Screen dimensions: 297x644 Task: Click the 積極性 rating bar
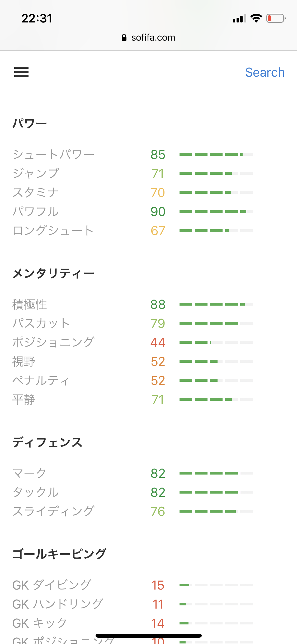[x=216, y=304]
